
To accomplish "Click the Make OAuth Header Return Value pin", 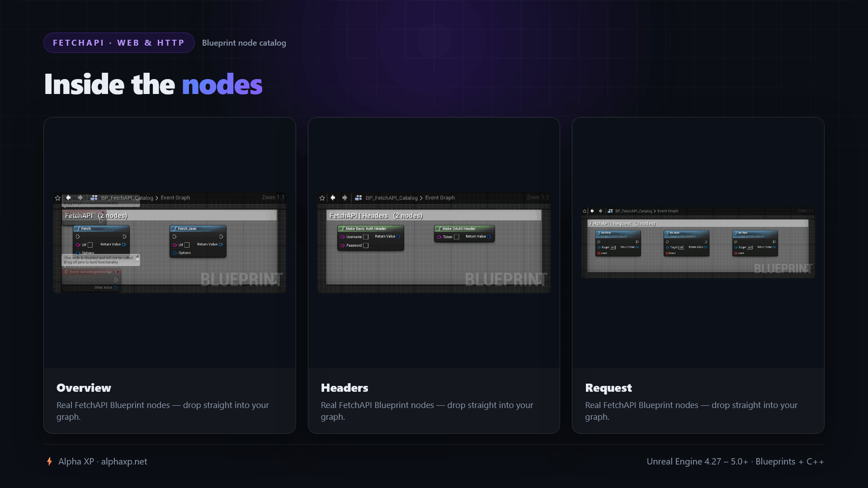I will point(489,236).
